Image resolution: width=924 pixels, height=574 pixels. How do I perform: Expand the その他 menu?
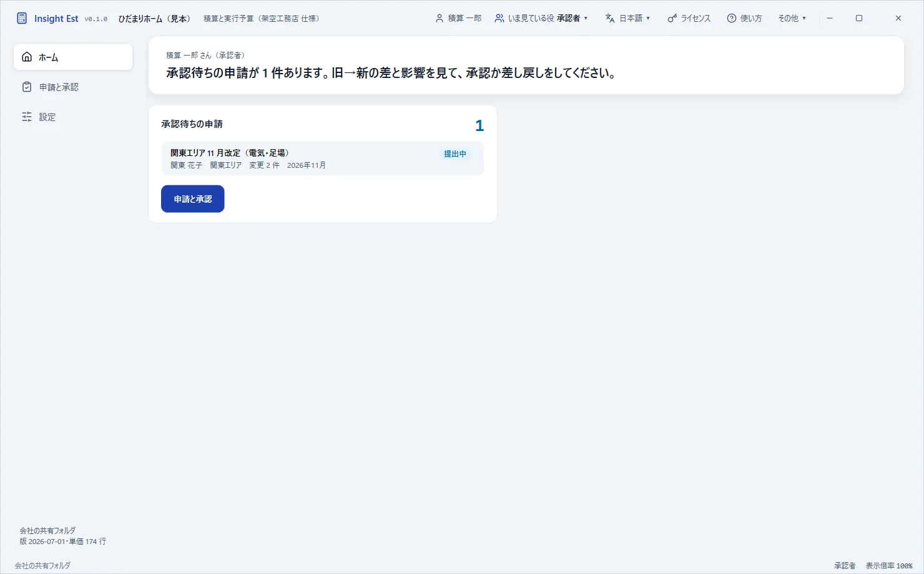792,18
